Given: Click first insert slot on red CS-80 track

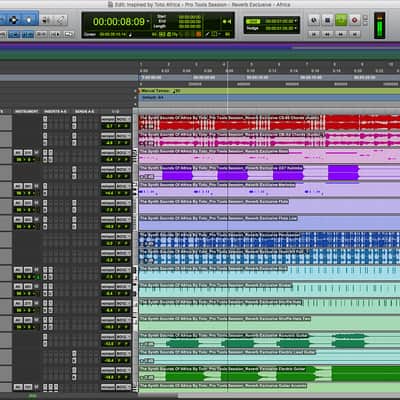Looking at the screenshot, I should (x=45, y=119).
